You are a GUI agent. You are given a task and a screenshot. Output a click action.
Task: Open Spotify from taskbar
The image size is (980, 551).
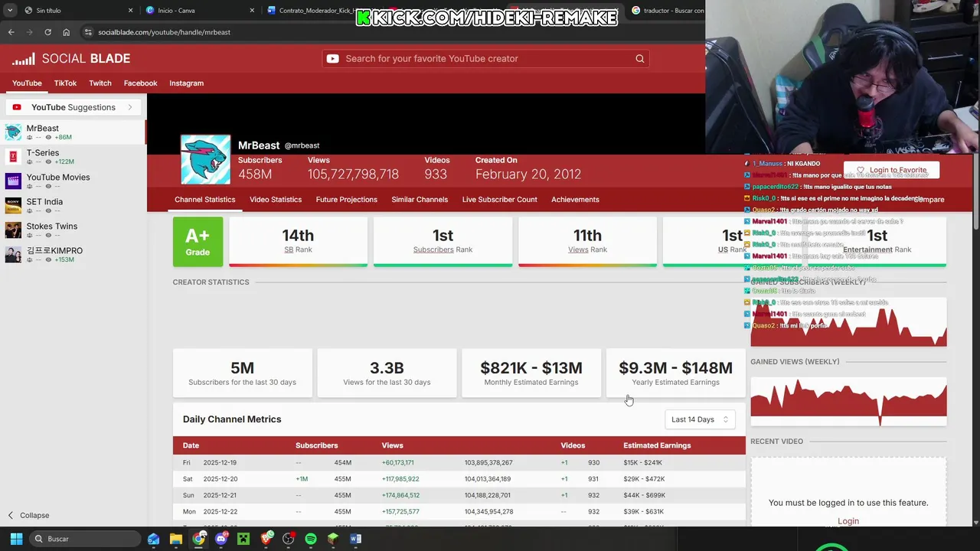(x=311, y=539)
